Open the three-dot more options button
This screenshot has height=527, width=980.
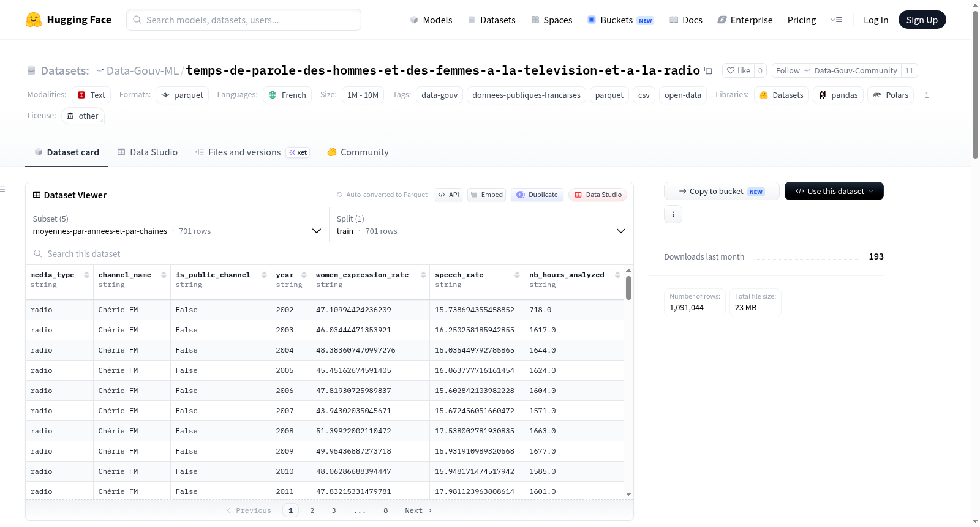click(x=673, y=214)
